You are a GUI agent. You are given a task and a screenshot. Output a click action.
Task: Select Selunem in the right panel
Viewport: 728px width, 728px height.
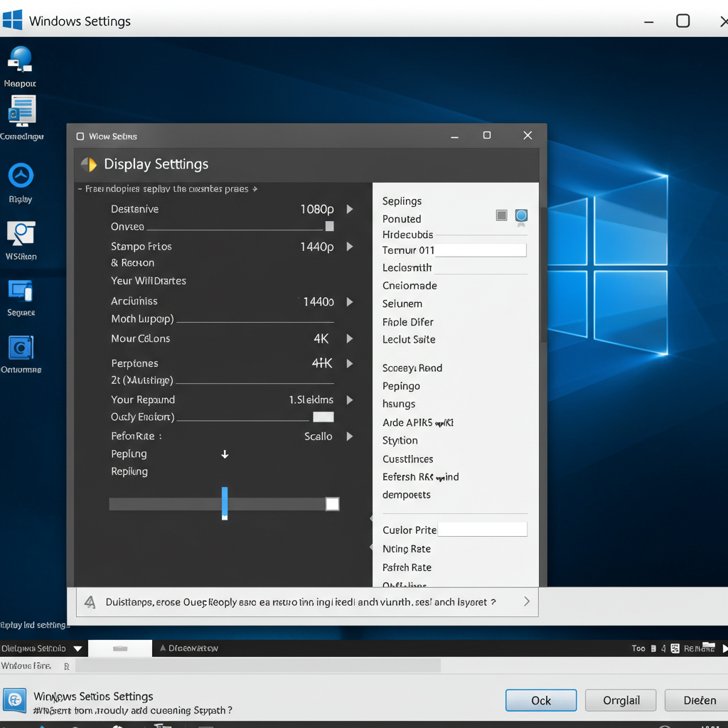coord(402,304)
